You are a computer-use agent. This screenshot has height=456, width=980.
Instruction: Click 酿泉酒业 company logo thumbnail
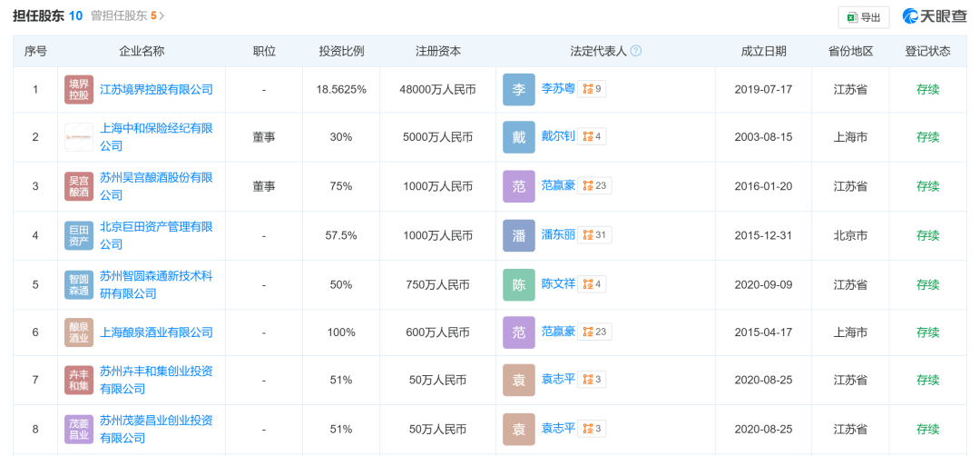pyautogui.click(x=79, y=332)
